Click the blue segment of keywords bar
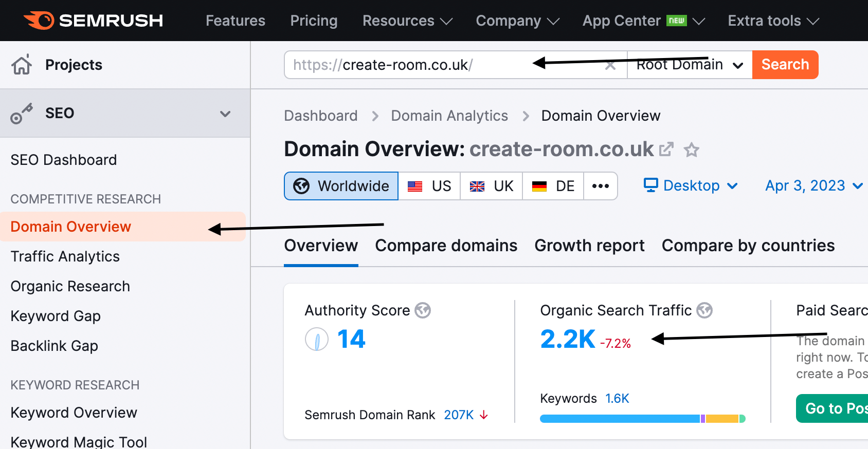868x449 pixels. coord(620,419)
